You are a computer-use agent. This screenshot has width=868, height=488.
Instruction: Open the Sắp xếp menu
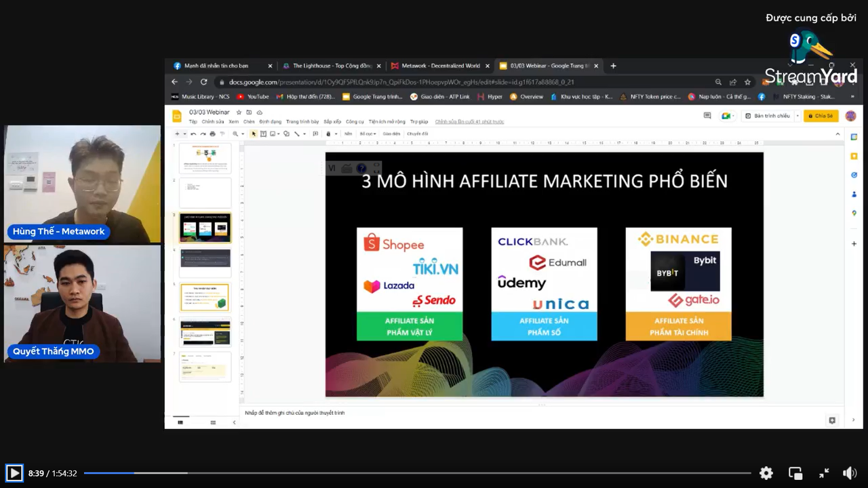(332, 122)
